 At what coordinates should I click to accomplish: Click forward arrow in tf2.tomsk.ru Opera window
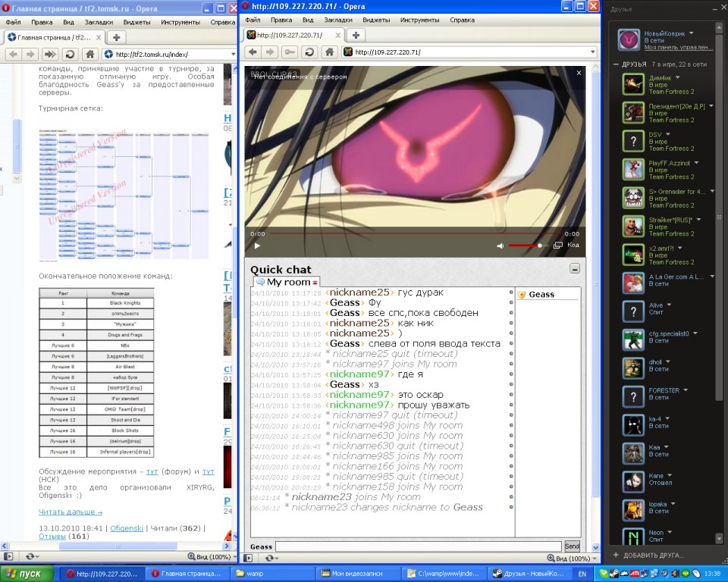[x=30, y=55]
